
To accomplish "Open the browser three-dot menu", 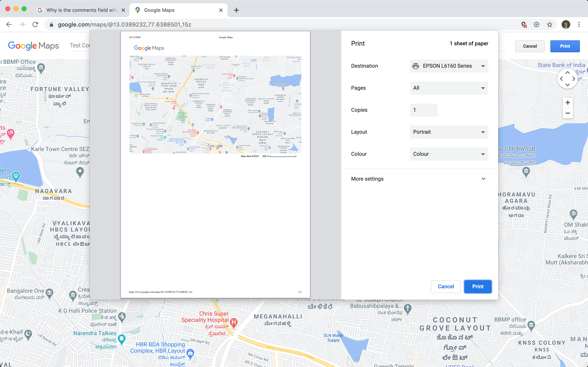I will pos(579,24).
